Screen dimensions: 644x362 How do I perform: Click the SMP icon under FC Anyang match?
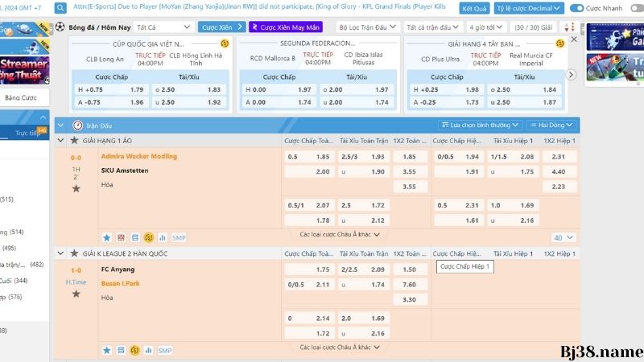click(x=165, y=350)
